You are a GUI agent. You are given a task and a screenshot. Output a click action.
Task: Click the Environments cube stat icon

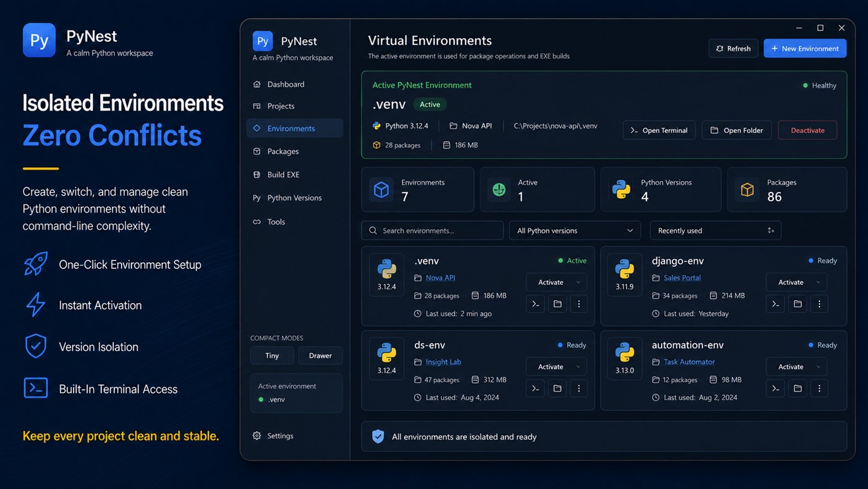(381, 190)
